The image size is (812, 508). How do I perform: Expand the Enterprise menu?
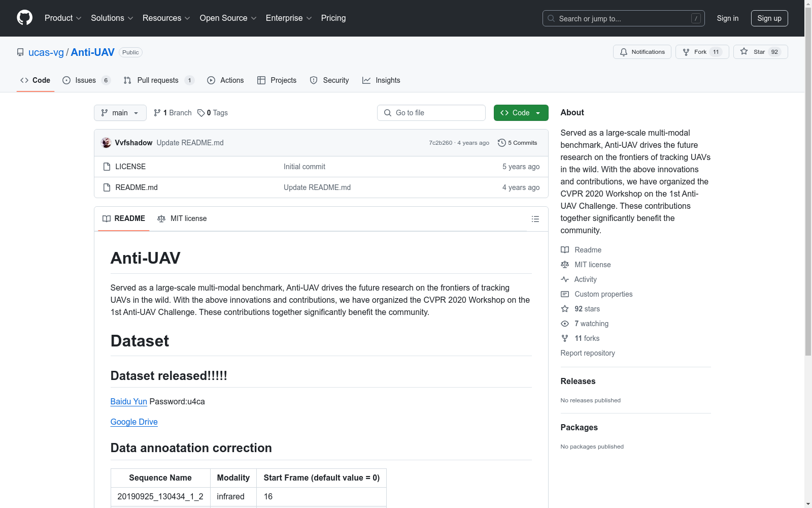289,18
